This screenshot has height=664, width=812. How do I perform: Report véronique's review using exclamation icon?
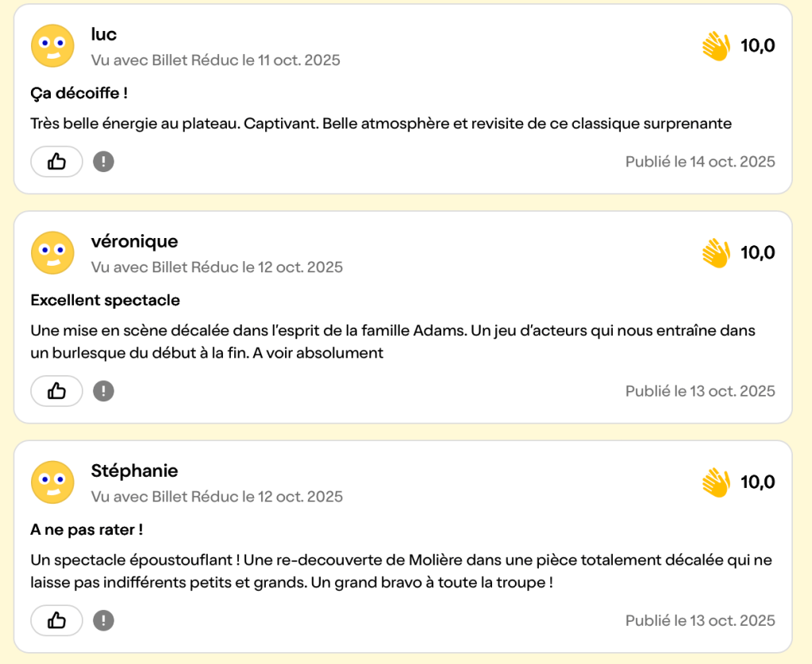tap(103, 391)
